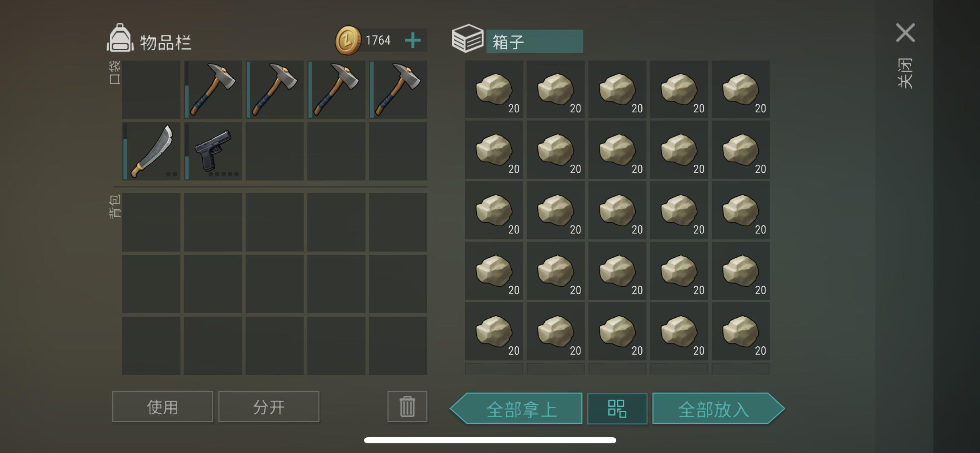Click the sort grid icon button
The width and height of the screenshot is (980, 453).
pyautogui.click(x=617, y=408)
